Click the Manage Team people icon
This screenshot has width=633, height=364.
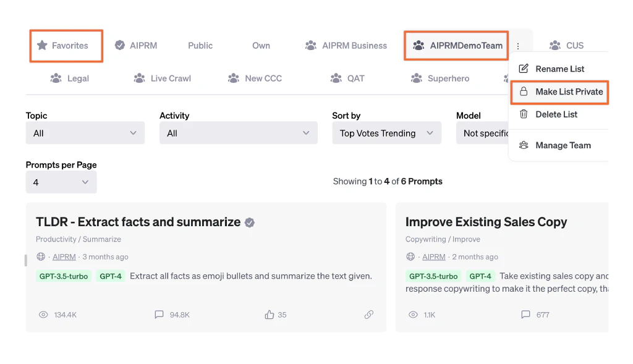point(524,145)
